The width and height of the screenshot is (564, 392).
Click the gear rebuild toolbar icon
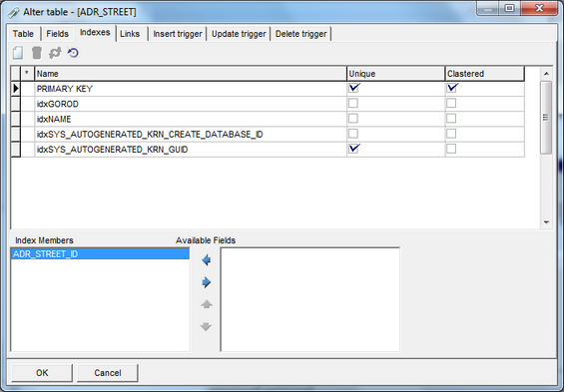[x=55, y=53]
